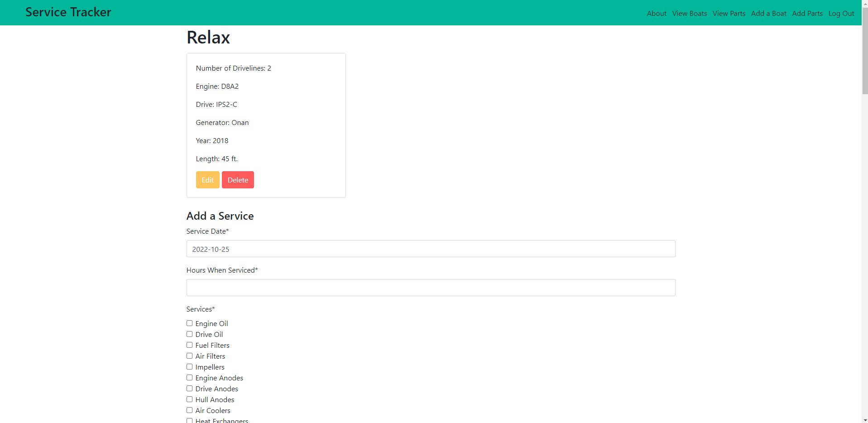The image size is (868, 423).
Task: Check the Hull Anodes checkbox
Action: click(189, 399)
